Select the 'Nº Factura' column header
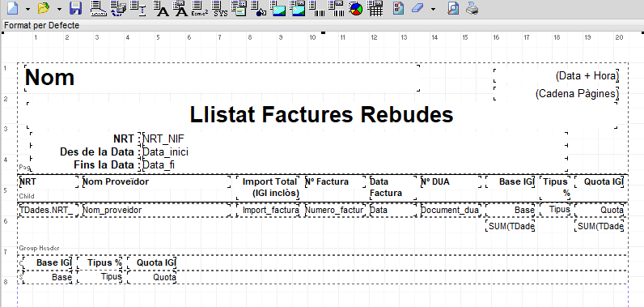The width and height of the screenshot is (644, 307). [335, 181]
